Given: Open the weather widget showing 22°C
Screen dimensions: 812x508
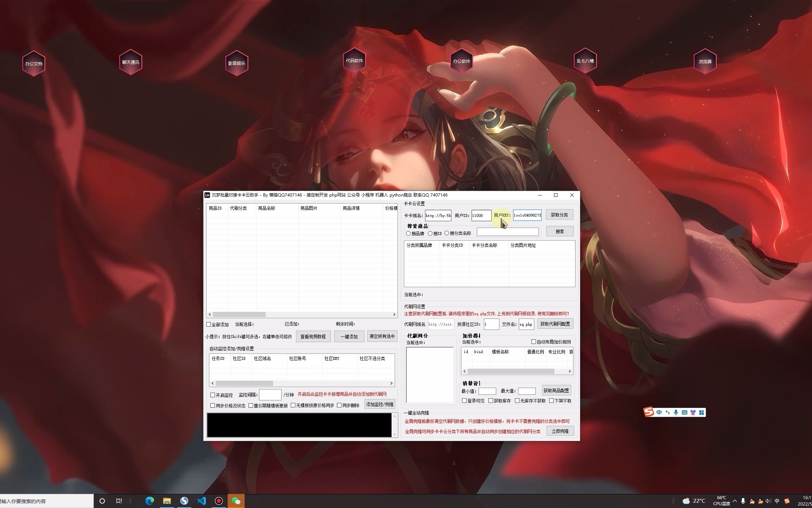Looking at the screenshot, I should pos(694,501).
